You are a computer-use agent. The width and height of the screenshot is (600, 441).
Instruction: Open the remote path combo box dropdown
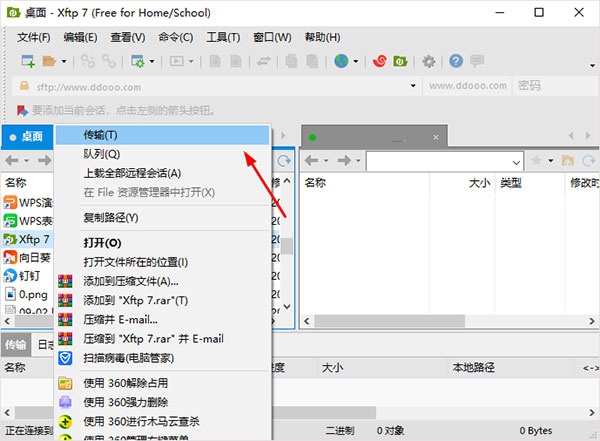click(516, 163)
